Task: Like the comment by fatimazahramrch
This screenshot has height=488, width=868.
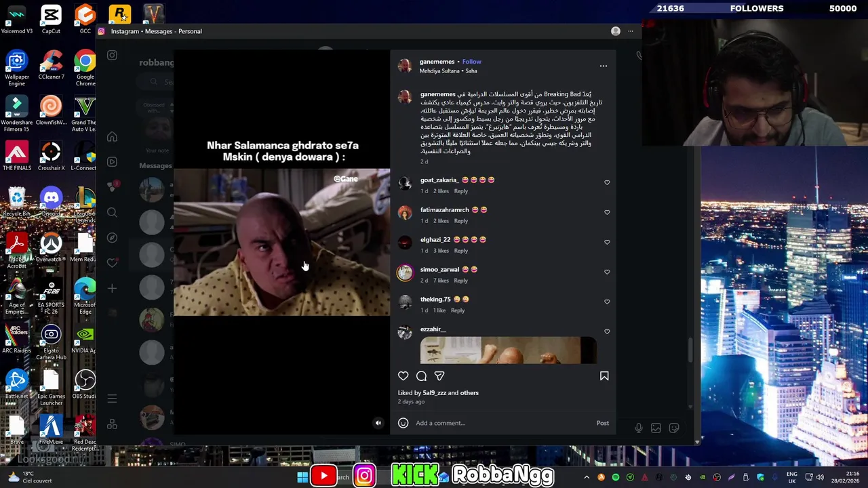Action: click(x=607, y=212)
